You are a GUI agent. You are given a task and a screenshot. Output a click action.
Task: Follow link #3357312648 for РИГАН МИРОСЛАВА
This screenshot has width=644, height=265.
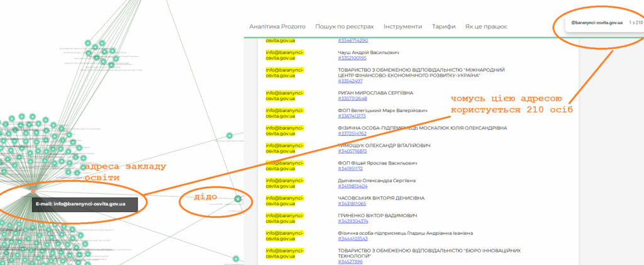coord(352,99)
